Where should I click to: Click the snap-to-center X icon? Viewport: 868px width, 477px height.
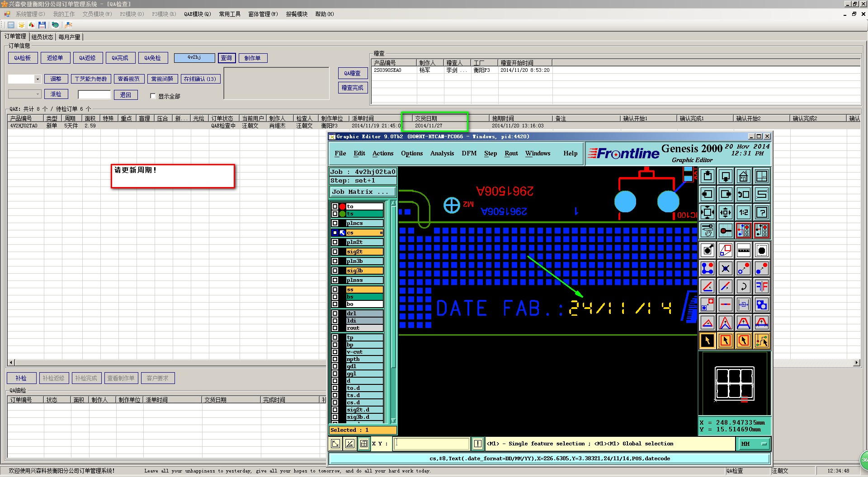726,268
